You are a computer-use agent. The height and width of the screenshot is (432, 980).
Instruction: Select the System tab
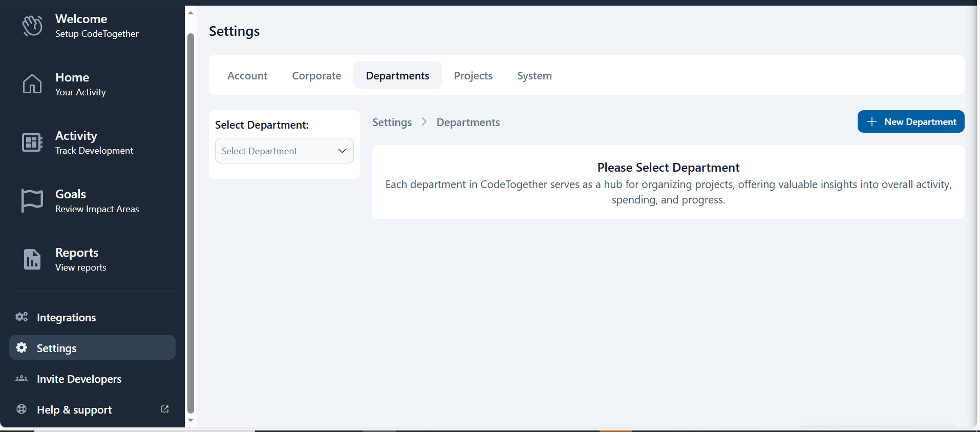coord(534,75)
